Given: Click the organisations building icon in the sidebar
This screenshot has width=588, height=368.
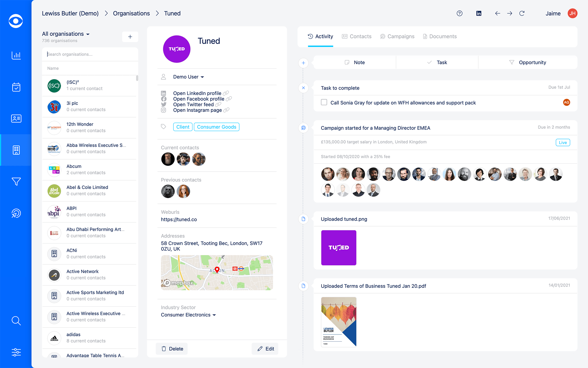Looking at the screenshot, I should pyautogui.click(x=16, y=150).
